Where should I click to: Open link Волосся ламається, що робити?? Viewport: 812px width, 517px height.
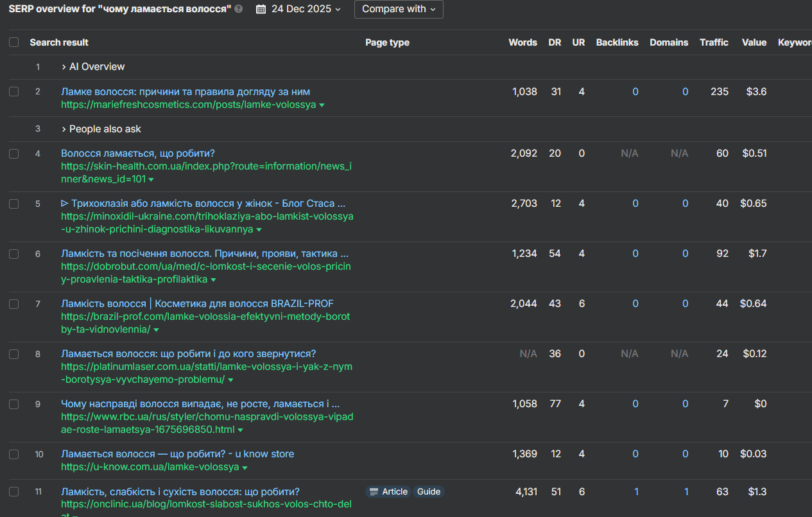(138, 153)
